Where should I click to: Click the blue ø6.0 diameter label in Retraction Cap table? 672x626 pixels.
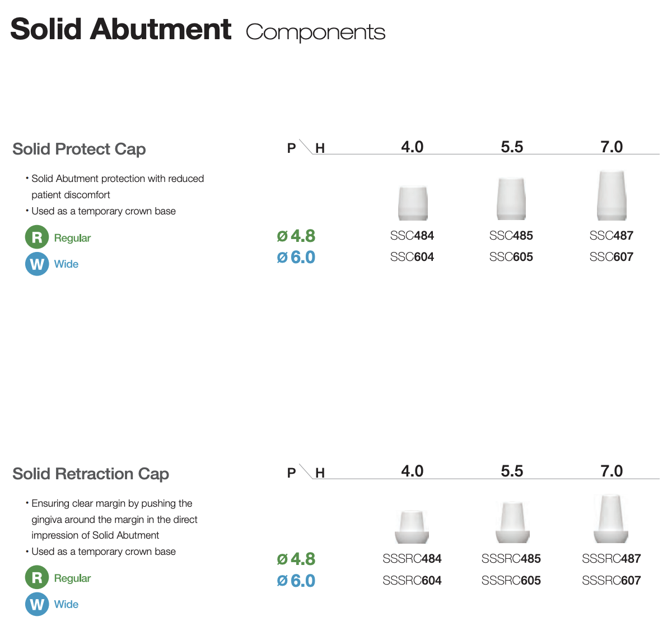click(x=296, y=581)
